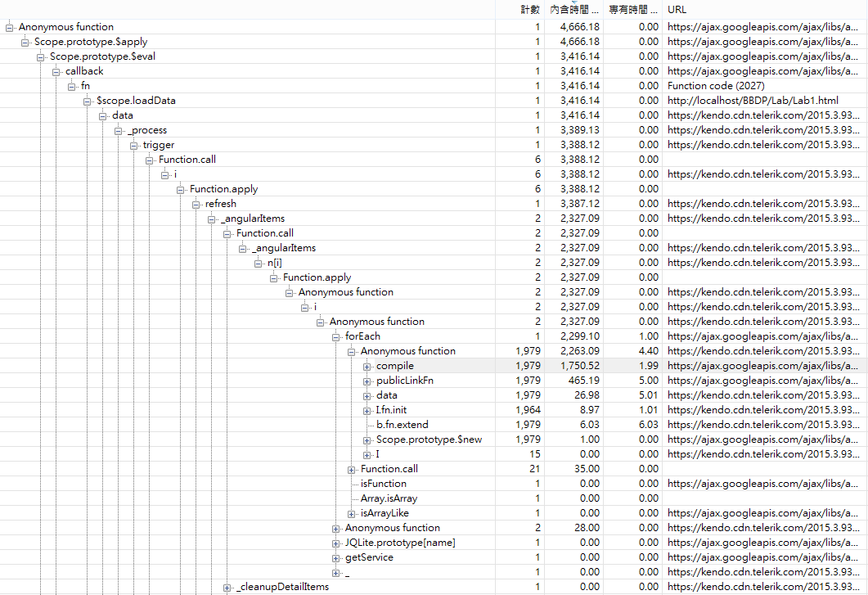Click the 8.97 inclusive time value
Image resolution: width=868 pixels, height=595 pixels.
[590, 410]
